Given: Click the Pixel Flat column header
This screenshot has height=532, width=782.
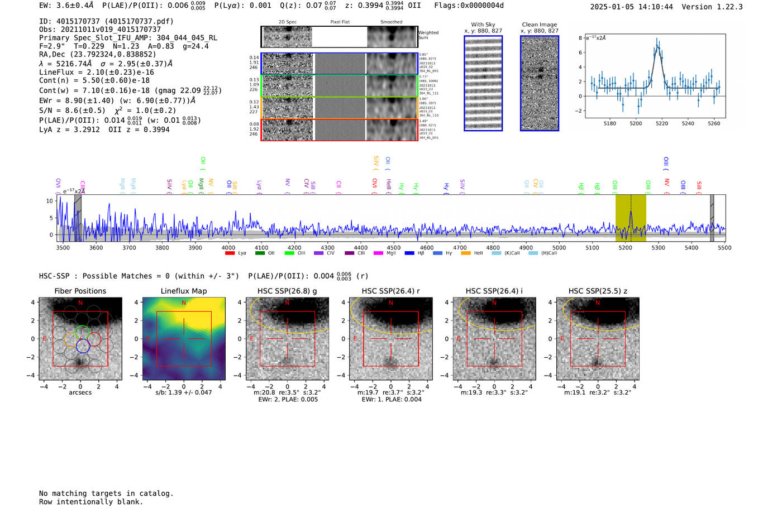Looking at the screenshot, I should 340,22.
